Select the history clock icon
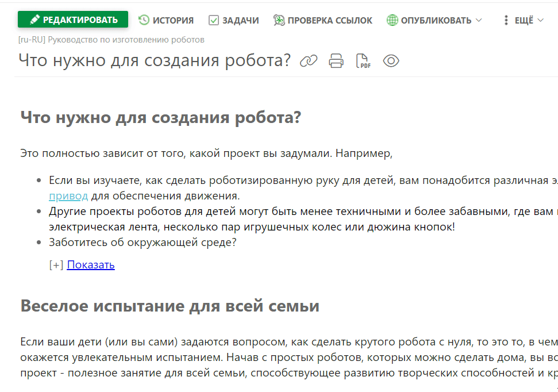Screen dimensions: 558x392 point(143,20)
